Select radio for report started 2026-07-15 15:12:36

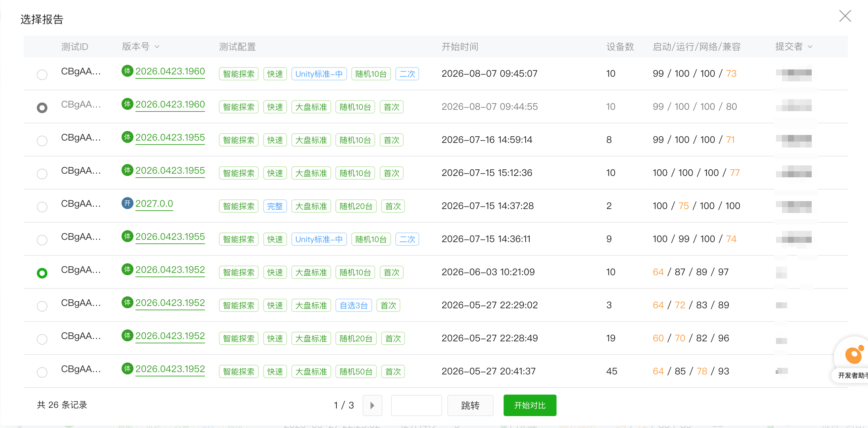[42, 173]
